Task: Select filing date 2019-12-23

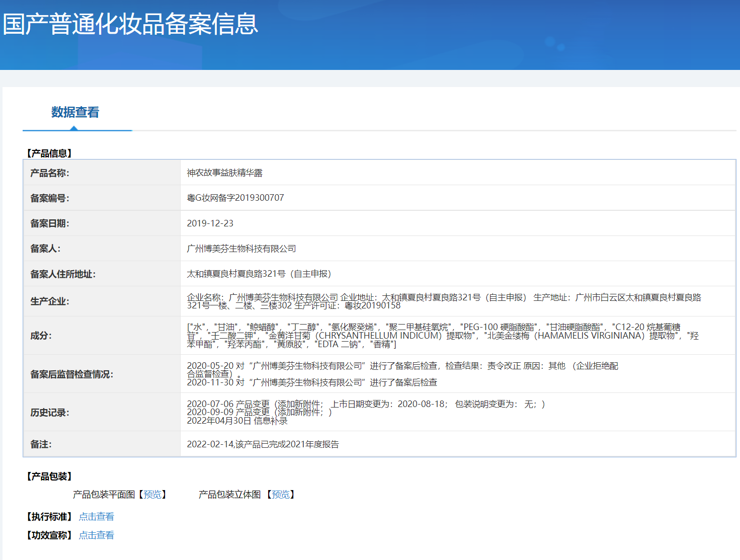Action: tap(210, 223)
